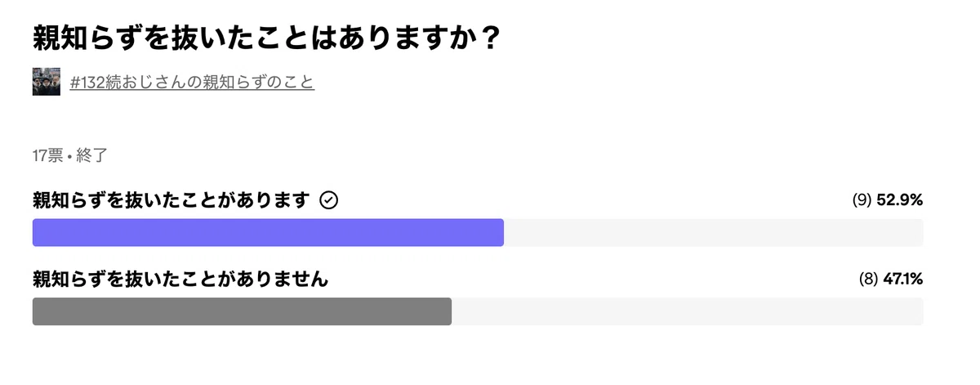
Task: Click the unfilled part of the second bar
Action: 688,311
